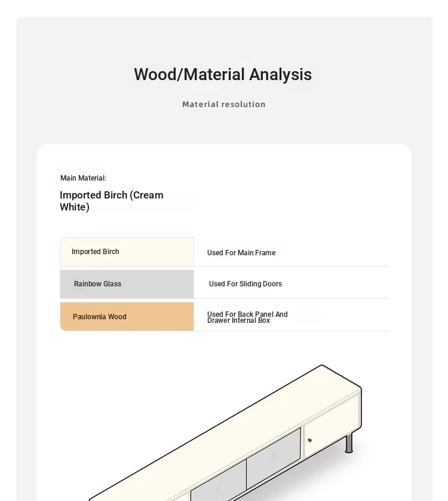Click the Material resolution subtitle
The height and width of the screenshot is (501, 448).
[224, 105]
